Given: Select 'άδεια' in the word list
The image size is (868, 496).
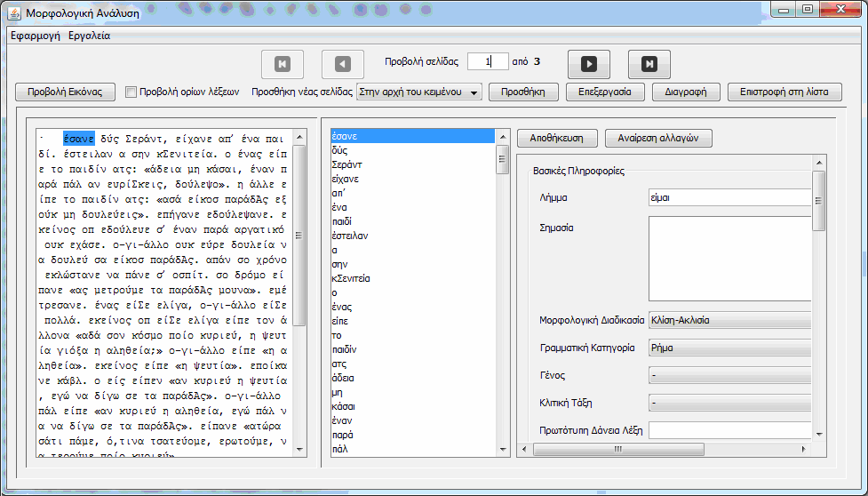Looking at the screenshot, I should coord(412,378).
